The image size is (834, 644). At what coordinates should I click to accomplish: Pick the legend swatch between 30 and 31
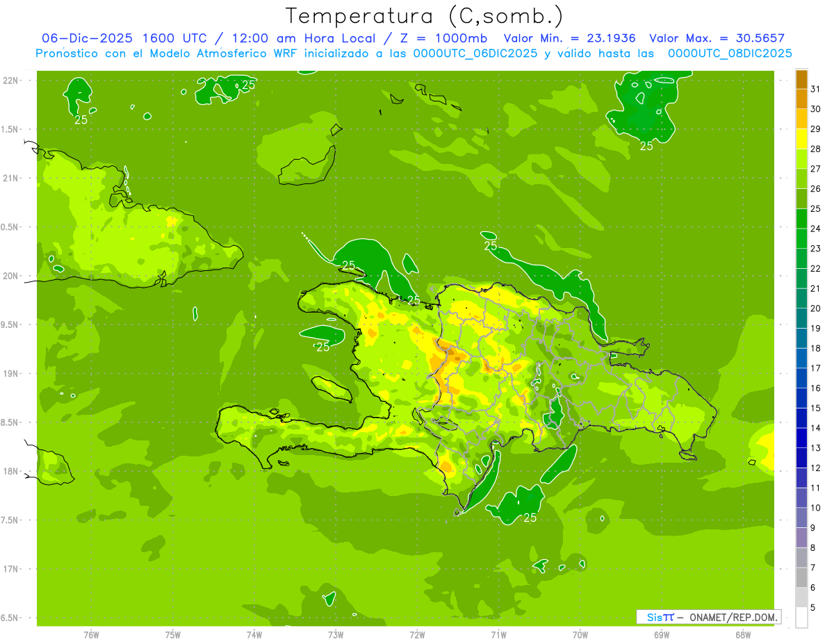point(801,99)
